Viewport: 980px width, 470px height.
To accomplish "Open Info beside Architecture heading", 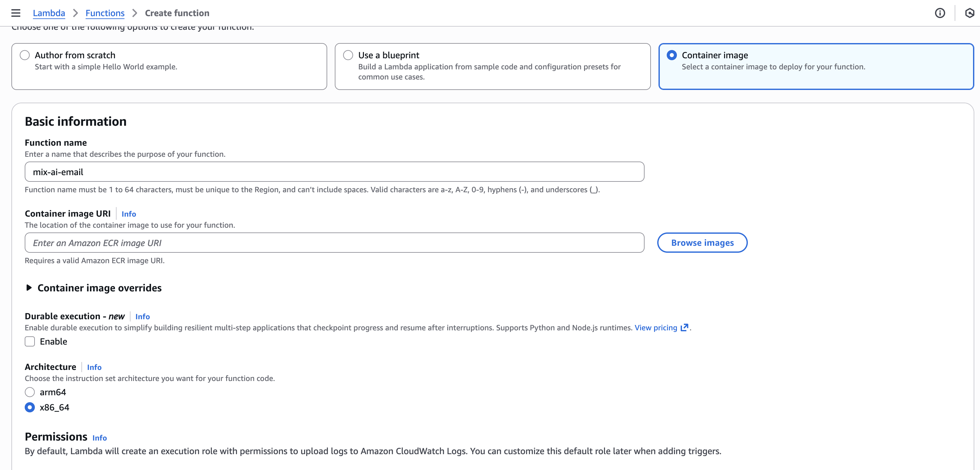I will click(x=94, y=367).
